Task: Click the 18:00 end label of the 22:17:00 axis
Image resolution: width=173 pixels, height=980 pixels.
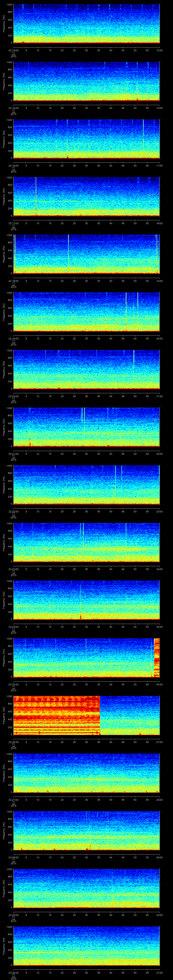Action: click(160, 223)
